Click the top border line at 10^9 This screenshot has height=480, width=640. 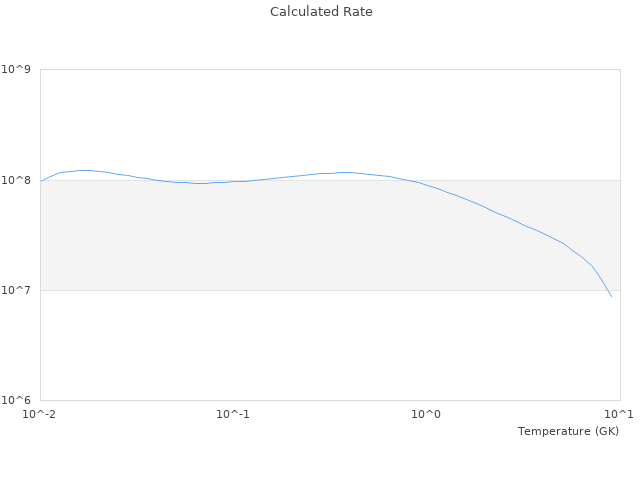pos(330,70)
